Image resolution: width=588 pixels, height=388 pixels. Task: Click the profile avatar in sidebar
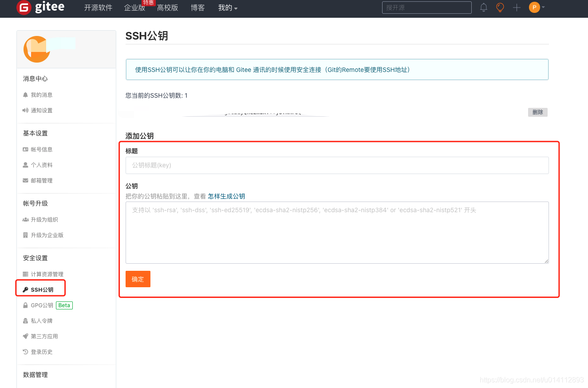[x=37, y=49]
